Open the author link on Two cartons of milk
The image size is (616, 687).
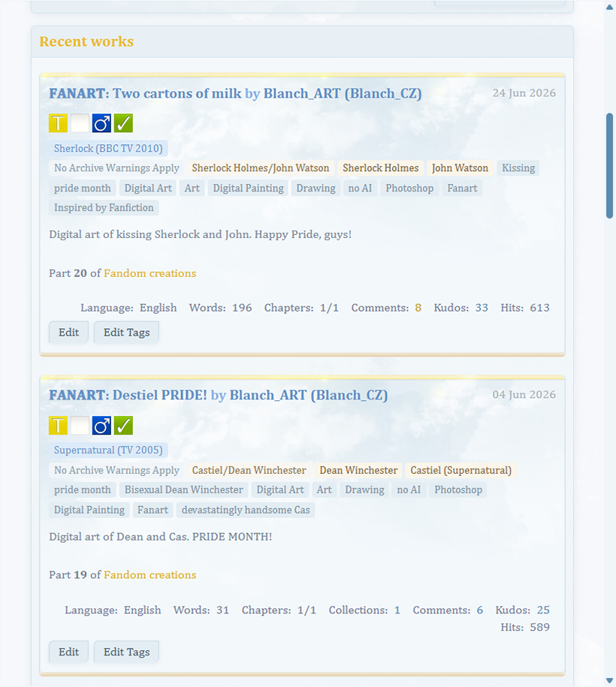343,93
